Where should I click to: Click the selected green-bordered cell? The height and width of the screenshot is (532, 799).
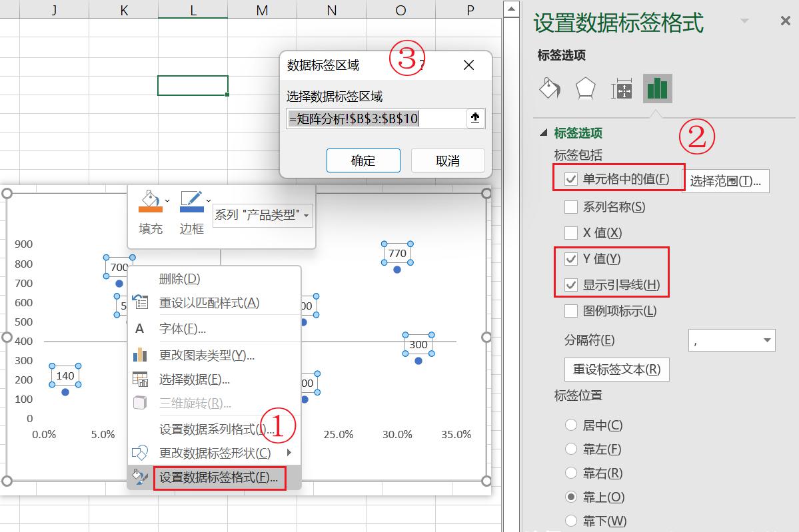[193, 85]
